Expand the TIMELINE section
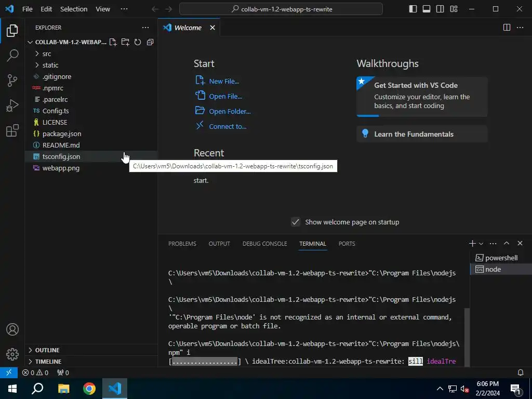 coord(91,362)
